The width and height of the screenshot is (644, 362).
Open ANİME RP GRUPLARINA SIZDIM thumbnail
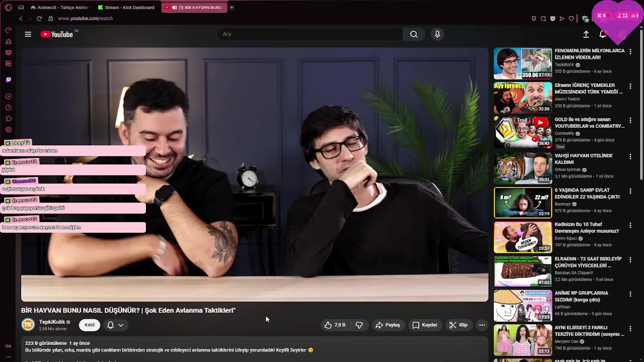tap(523, 305)
